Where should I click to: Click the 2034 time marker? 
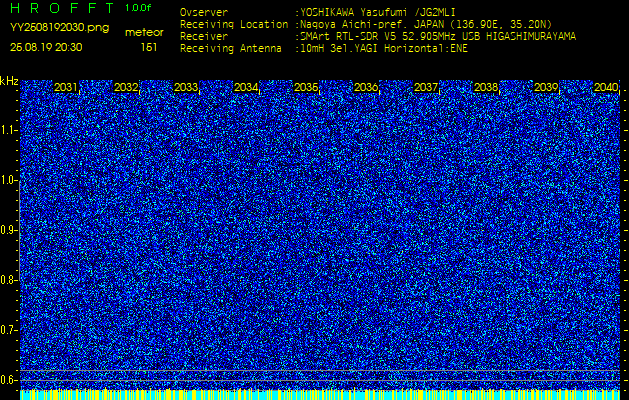[246, 87]
